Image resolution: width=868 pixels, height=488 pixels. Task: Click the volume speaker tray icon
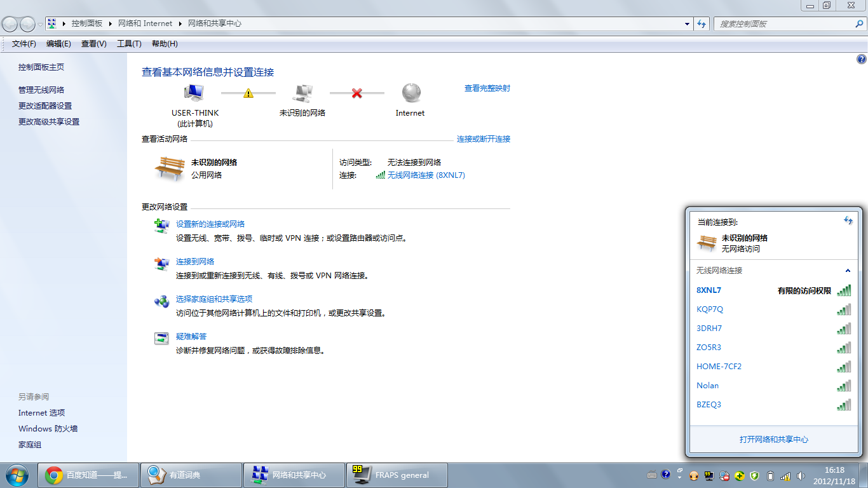click(x=801, y=475)
